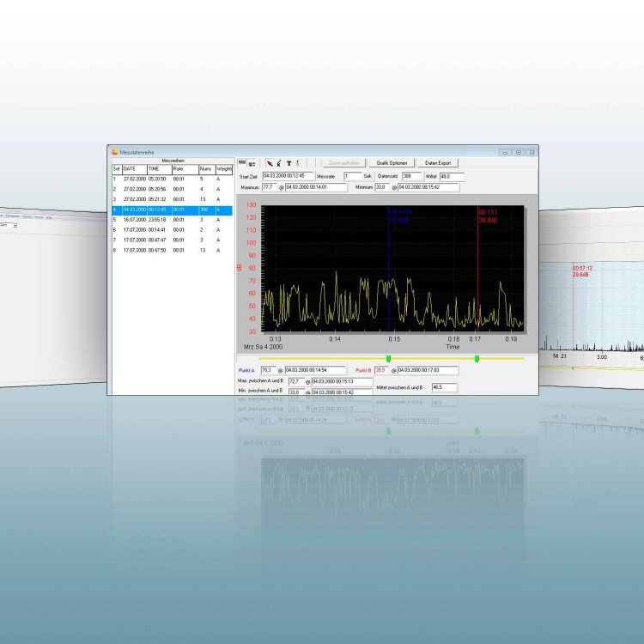Click the Start Zeit input field
The width and height of the screenshot is (644, 644).
(x=283, y=176)
